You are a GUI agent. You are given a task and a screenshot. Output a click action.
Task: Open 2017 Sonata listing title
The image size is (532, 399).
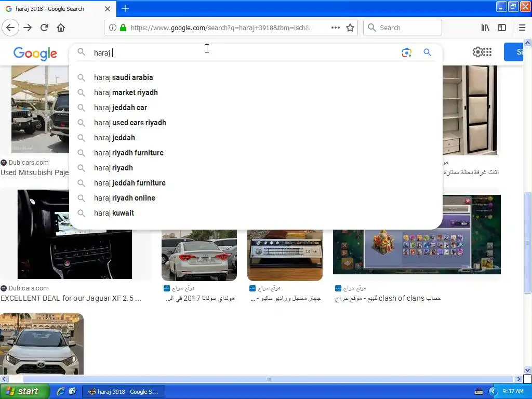[x=200, y=298]
